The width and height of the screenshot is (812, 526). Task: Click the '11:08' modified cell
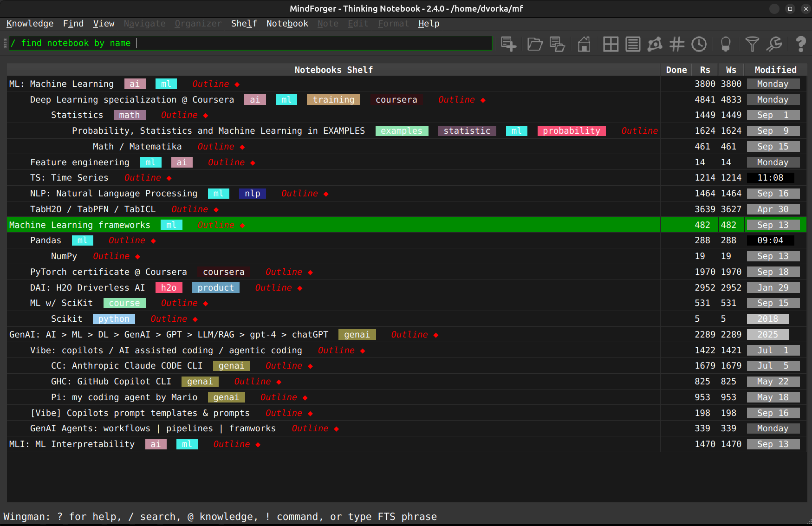[x=770, y=178]
